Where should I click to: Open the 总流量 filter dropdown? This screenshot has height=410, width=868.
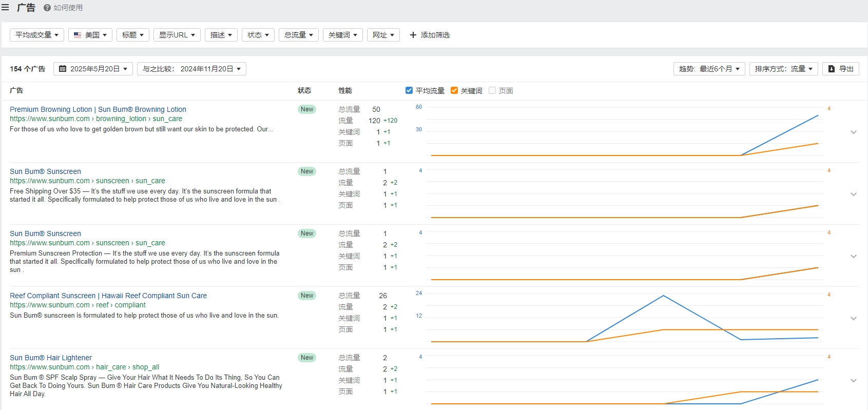pyautogui.click(x=299, y=35)
